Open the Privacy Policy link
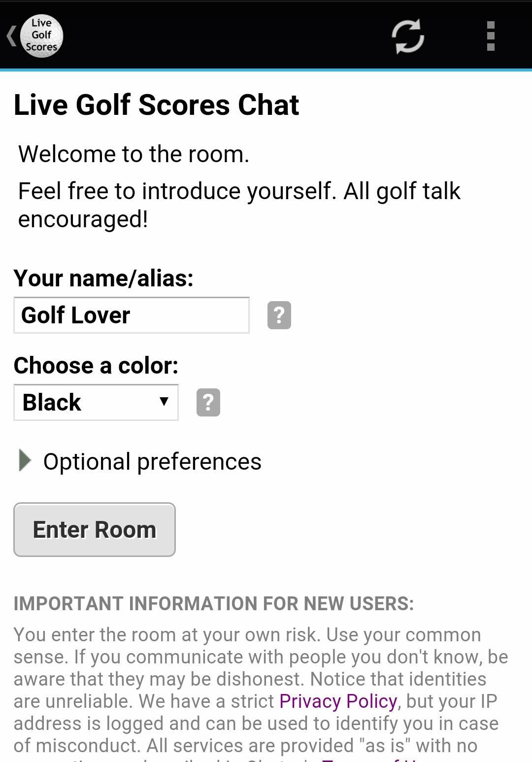The width and height of the screenshot is (532, 762). pyautogui.click(x=338, y=701)
